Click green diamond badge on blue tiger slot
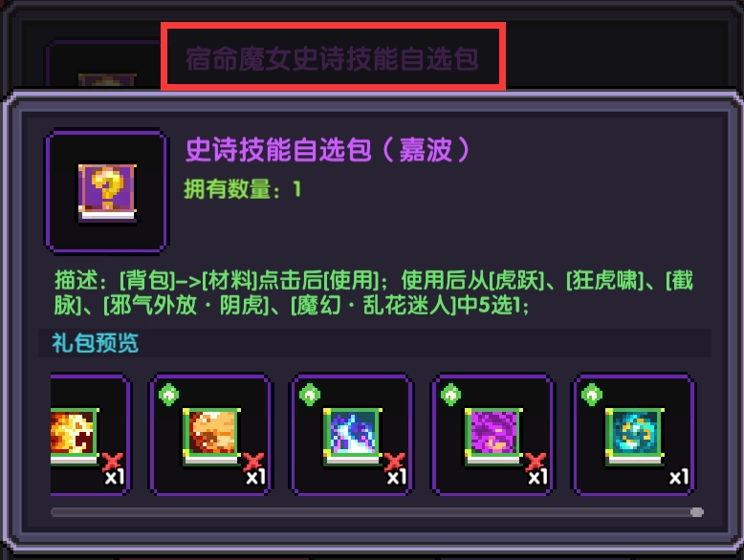This screenshot has height=560, width=744. 310,395
